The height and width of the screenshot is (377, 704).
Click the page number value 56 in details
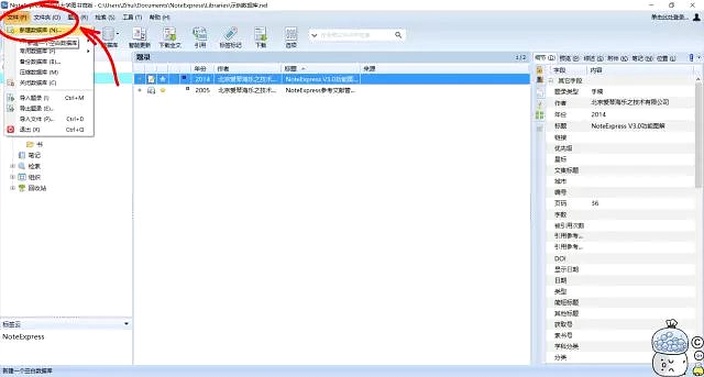[595, 203]
